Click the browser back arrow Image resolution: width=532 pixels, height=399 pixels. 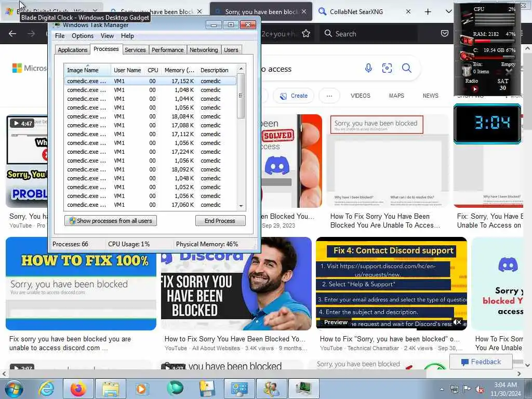pos(12,34)
